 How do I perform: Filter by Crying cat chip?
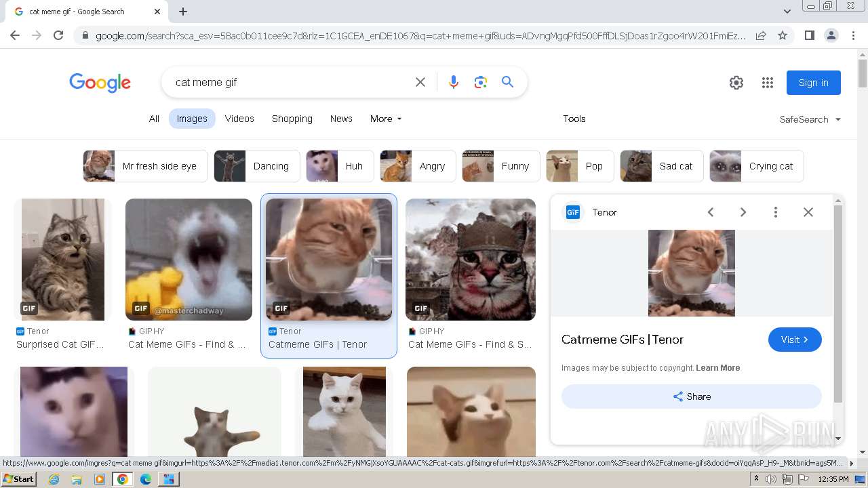757,166
